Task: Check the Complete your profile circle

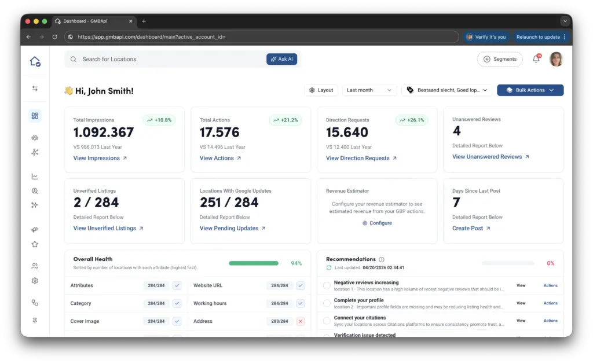Action: tap(327, 303)
